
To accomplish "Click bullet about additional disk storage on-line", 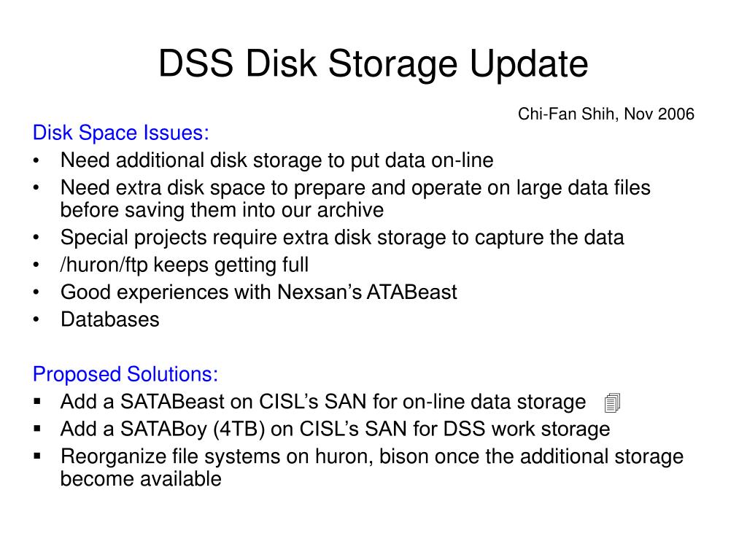I will point(276,160).
